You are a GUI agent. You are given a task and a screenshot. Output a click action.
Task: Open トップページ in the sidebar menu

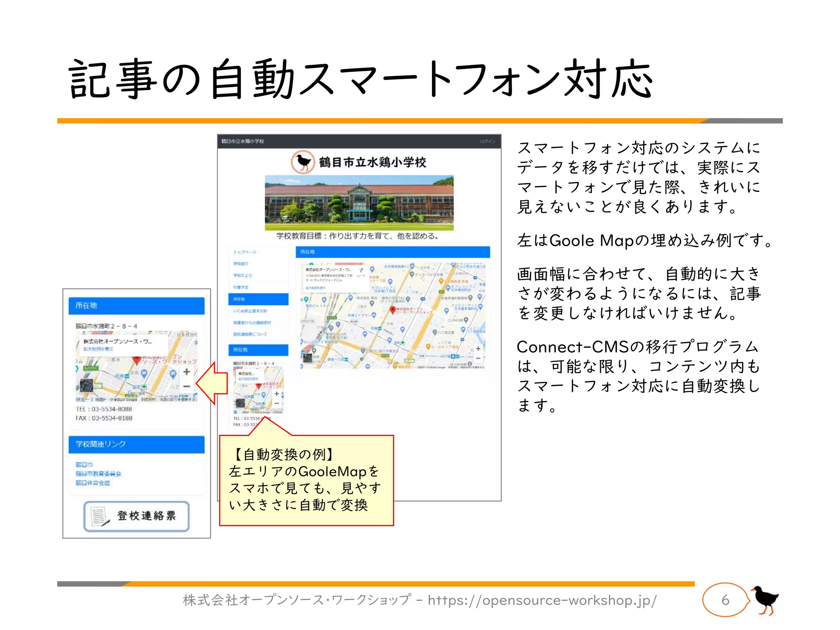click(245, 252)
